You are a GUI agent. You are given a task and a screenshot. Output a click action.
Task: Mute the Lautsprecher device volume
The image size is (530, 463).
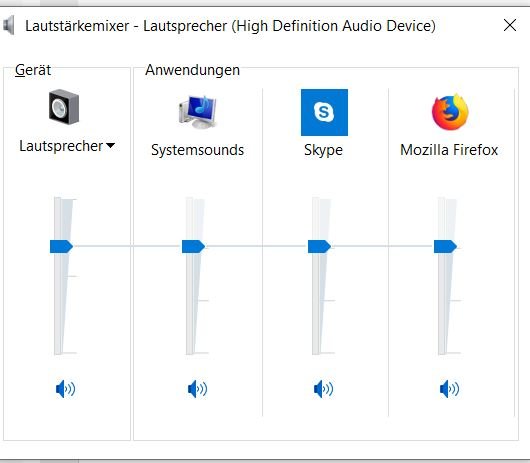65,389
